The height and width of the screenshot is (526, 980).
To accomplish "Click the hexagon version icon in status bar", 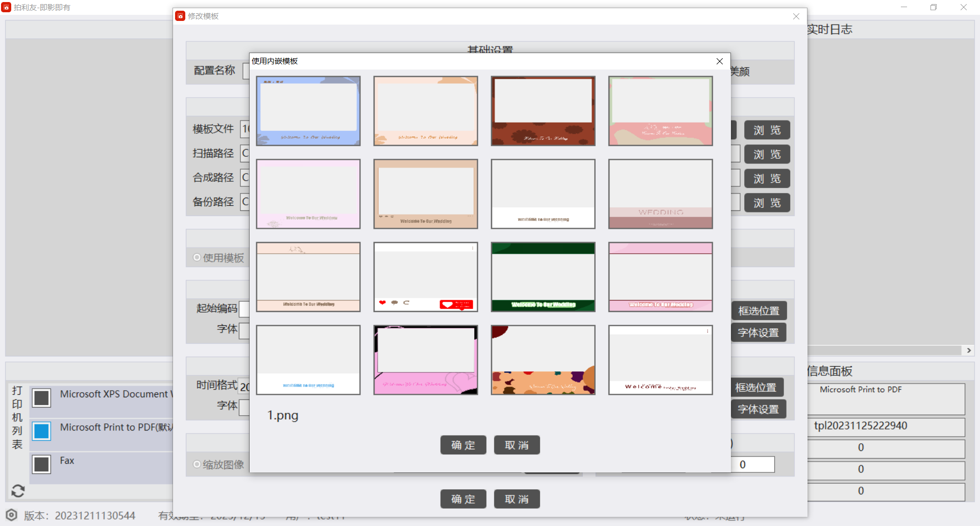I will 12,515.
